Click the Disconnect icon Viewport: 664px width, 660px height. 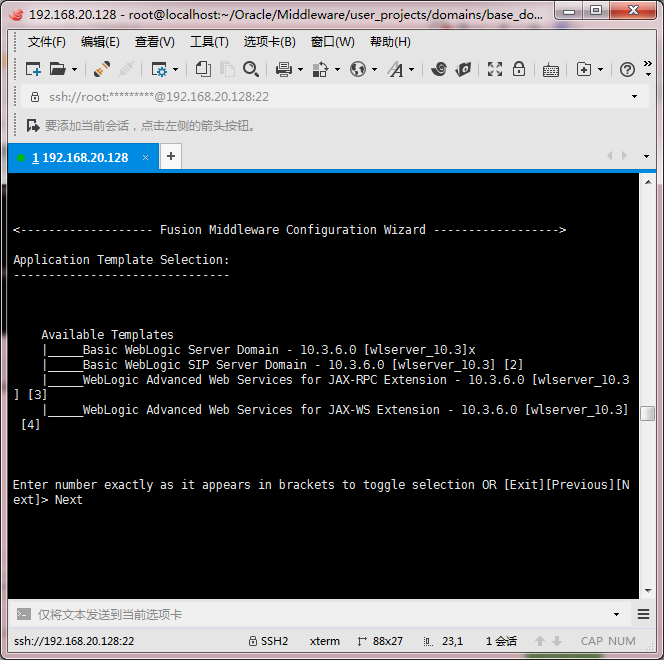coord(125,69)
